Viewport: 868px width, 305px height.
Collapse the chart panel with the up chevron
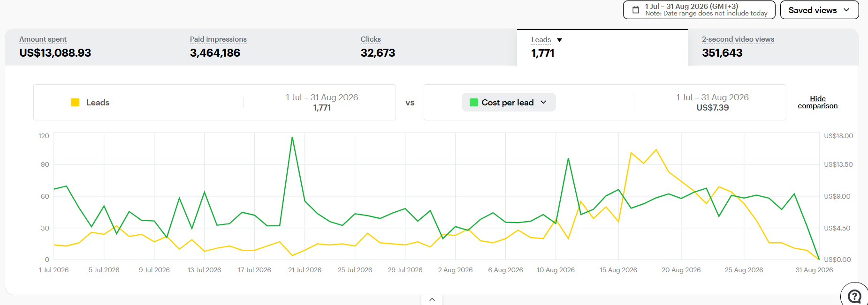tap(432, 299)
